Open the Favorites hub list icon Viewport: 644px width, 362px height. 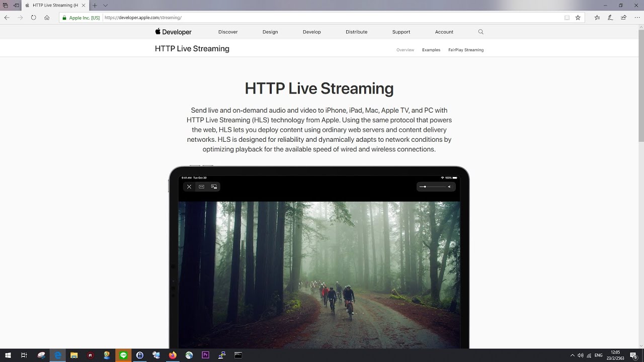pyautogui.click(x=597, y=18)
